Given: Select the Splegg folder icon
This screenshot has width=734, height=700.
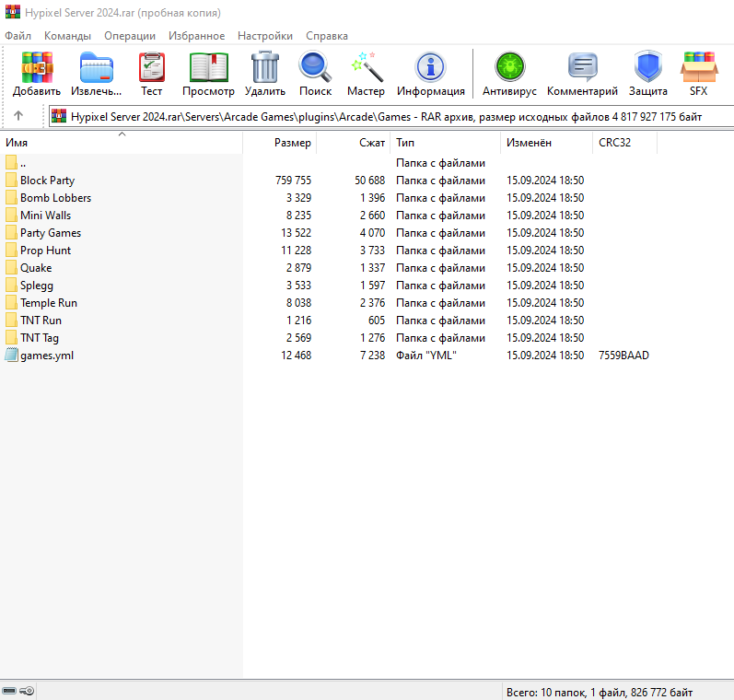Looking at the screenshot, I should pyautogui.click(x=11, y=286).
